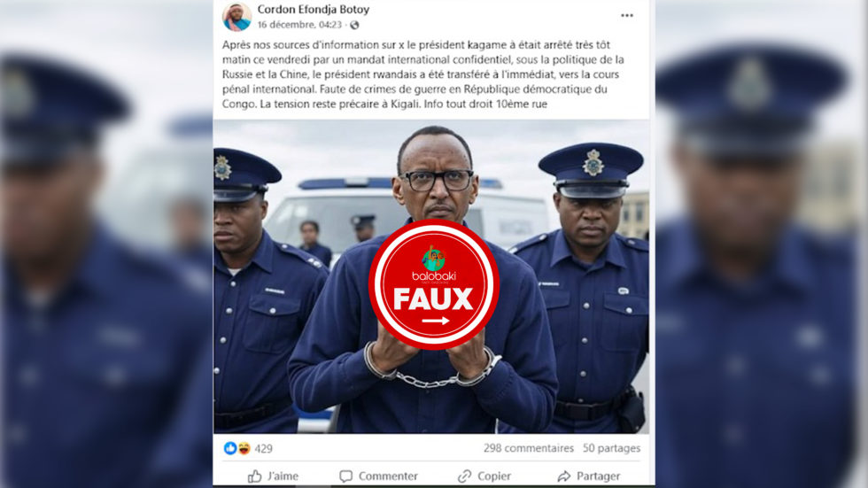
Task: Select the Copier text label
Action: pos(494,476)
